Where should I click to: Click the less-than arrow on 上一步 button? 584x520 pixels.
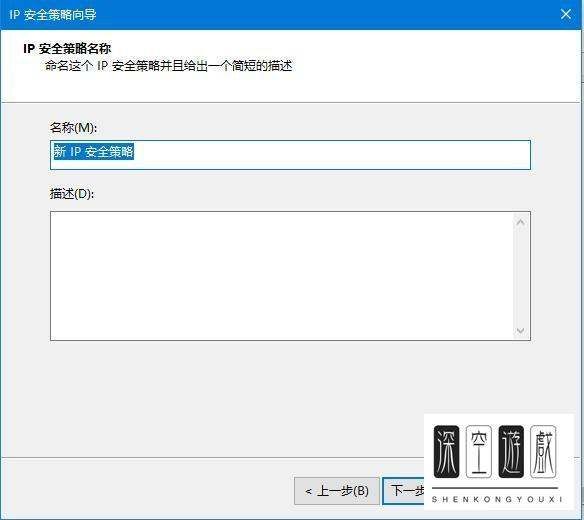(308, 492)
